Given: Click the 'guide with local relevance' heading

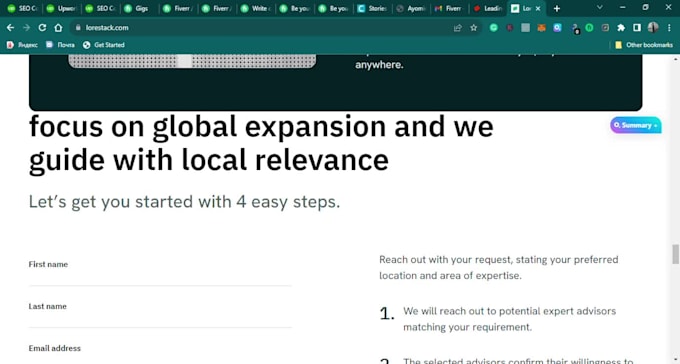Looking at the screenshot, I should (209, 161).
